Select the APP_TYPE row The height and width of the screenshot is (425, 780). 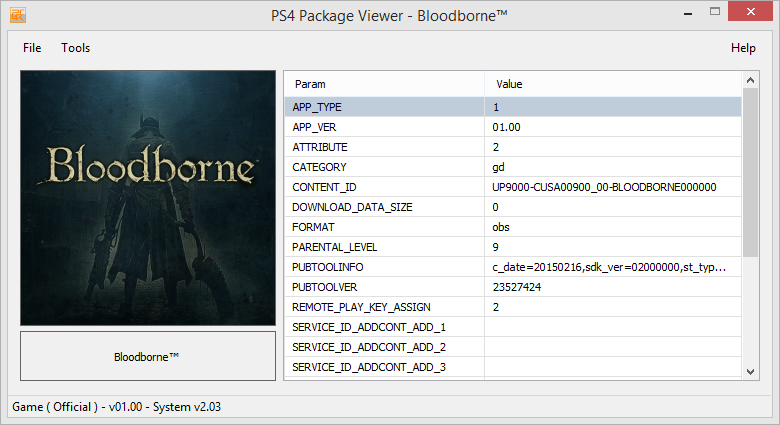tap(384, 107)
